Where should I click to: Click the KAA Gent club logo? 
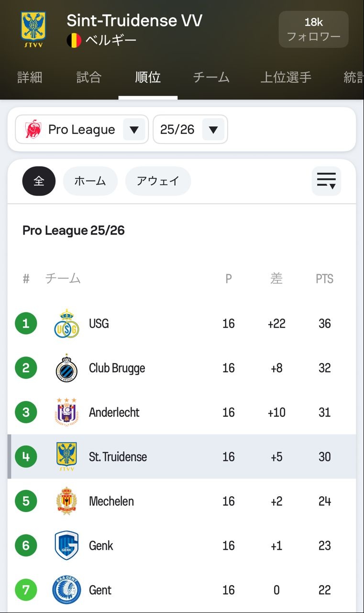tap(66, 590)
